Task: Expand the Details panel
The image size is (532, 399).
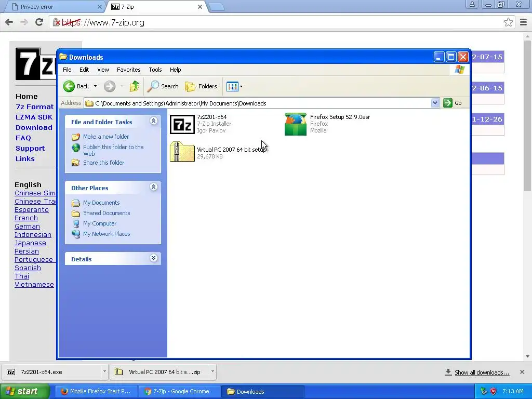Action: click(153, 258)
